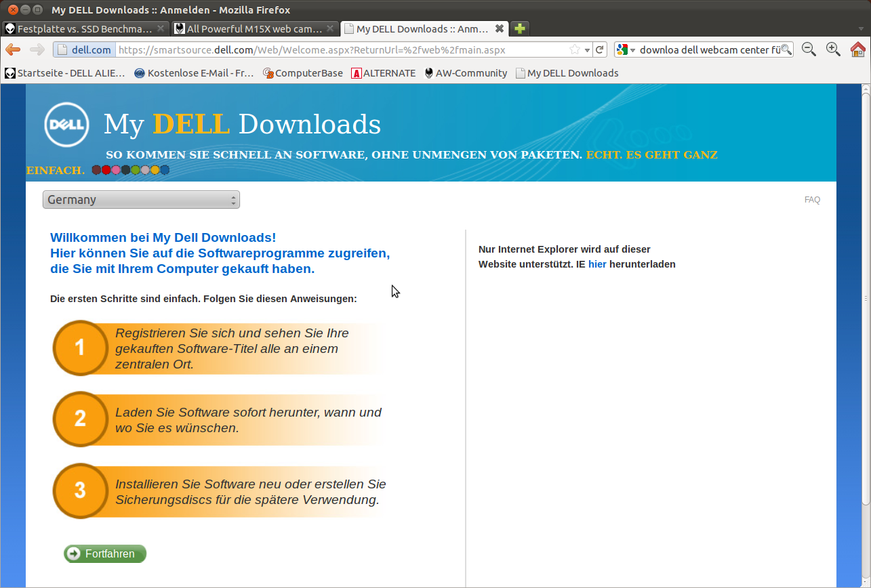Go back with the orange back arrow
Image resolution: width=871 pixels, height=588 pixels.
tap(13, 49)
